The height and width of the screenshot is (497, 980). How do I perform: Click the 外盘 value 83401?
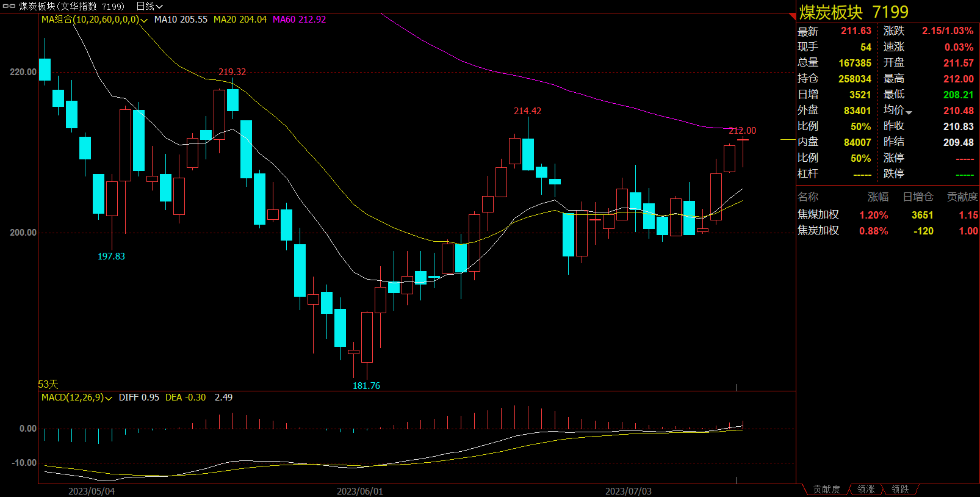point(857,111)
